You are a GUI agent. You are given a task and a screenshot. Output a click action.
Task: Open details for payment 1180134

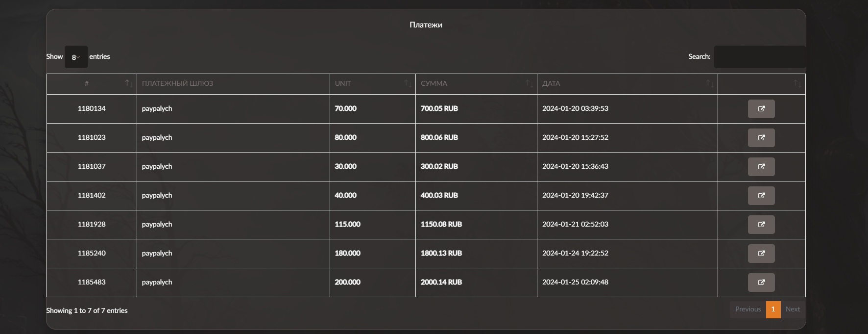(x=761, y=109)
